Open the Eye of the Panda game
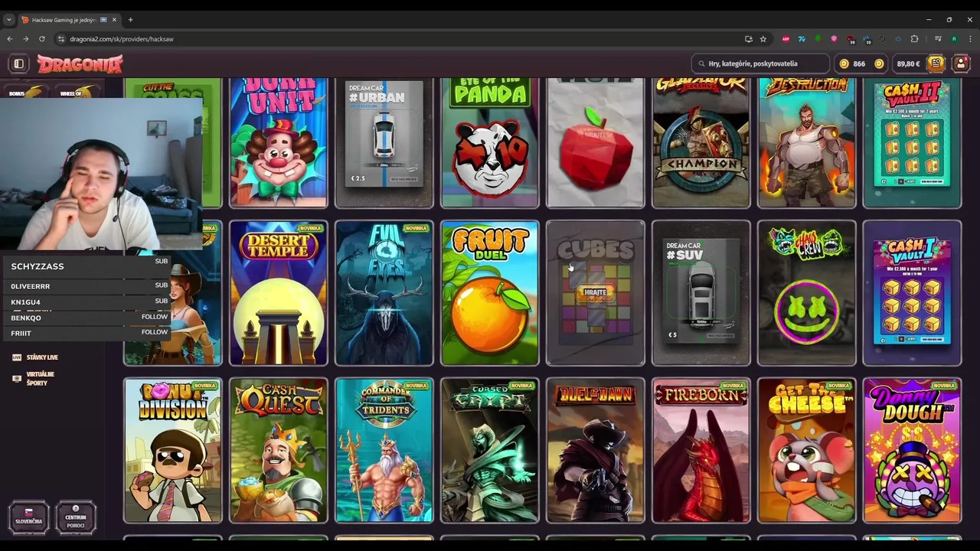 pyautogui.click(x=490, y=142)
